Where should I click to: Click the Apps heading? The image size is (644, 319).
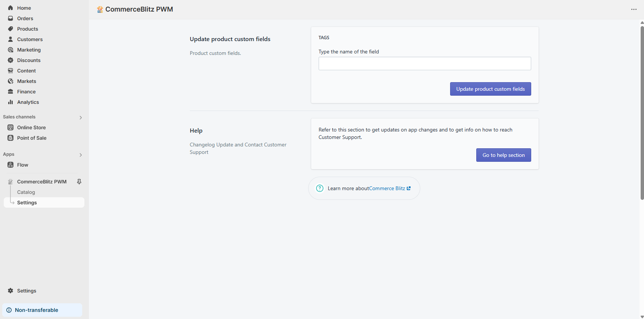click(x=9, y=154)
